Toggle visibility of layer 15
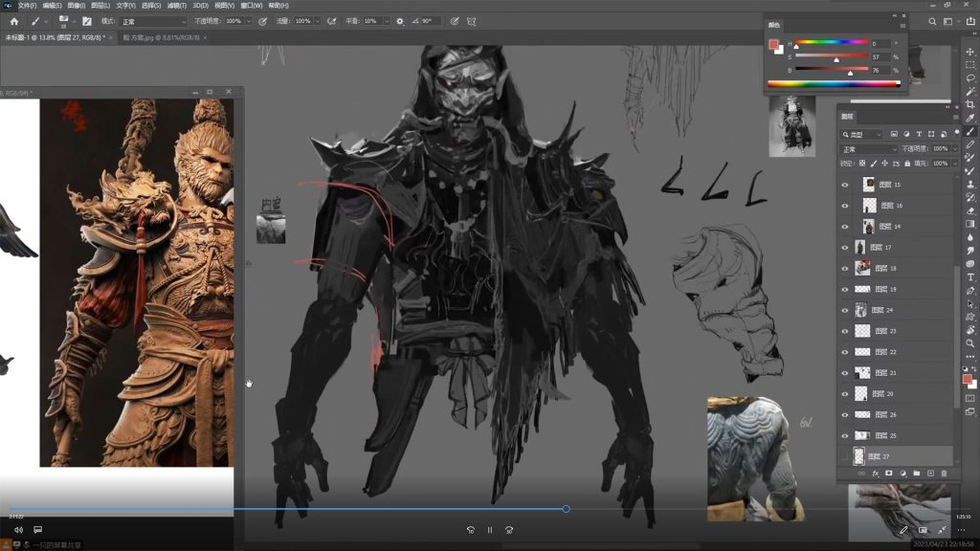Viewport: 980px width, 551px height. click(x=845, y=185)
